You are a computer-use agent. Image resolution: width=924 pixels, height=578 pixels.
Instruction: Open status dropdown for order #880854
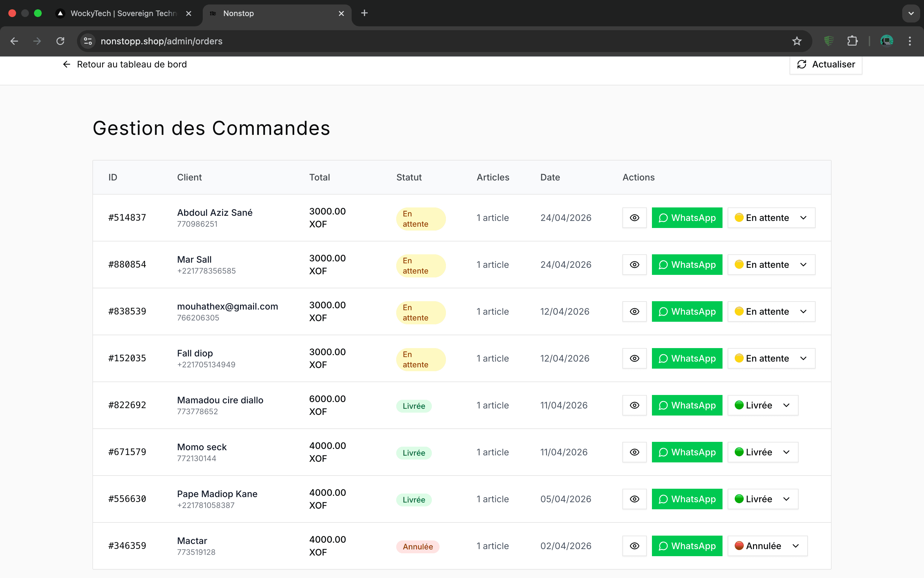771,265
